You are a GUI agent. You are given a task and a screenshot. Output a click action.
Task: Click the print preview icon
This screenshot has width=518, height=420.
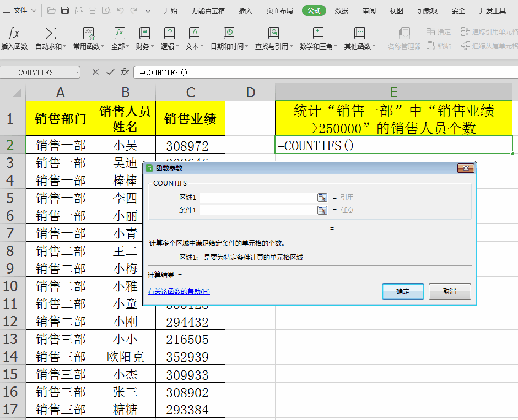pos(106,10)
